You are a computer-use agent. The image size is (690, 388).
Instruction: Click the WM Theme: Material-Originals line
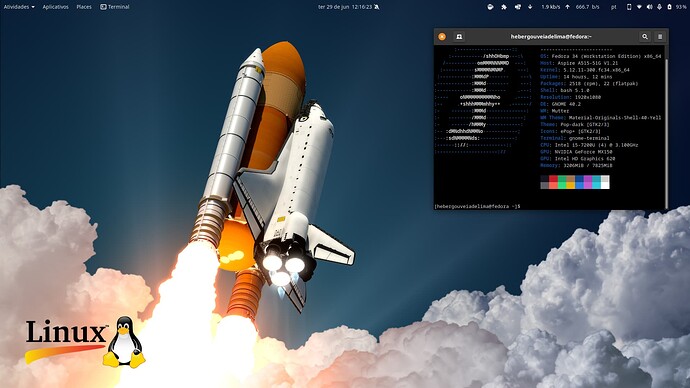coord(601,117)
